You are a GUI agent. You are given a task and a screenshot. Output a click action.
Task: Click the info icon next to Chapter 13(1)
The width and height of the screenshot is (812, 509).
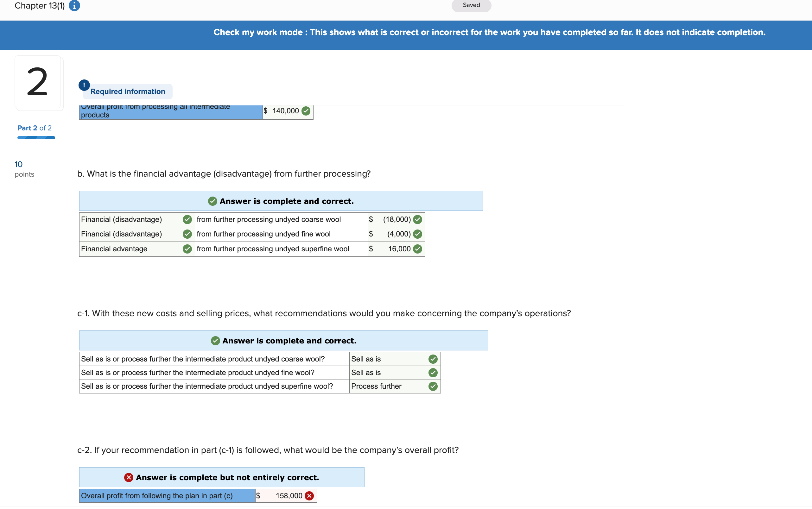(74, 5)
